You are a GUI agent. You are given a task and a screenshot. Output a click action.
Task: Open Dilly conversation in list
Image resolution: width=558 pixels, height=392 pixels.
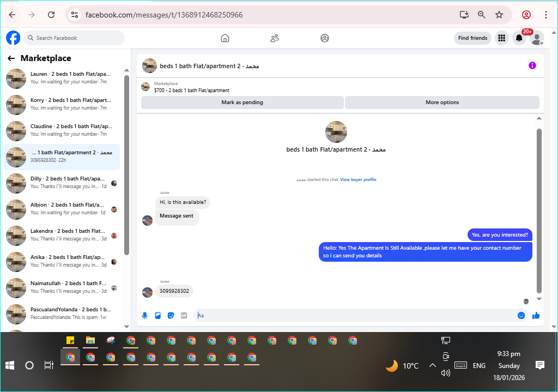click(61, 183)
